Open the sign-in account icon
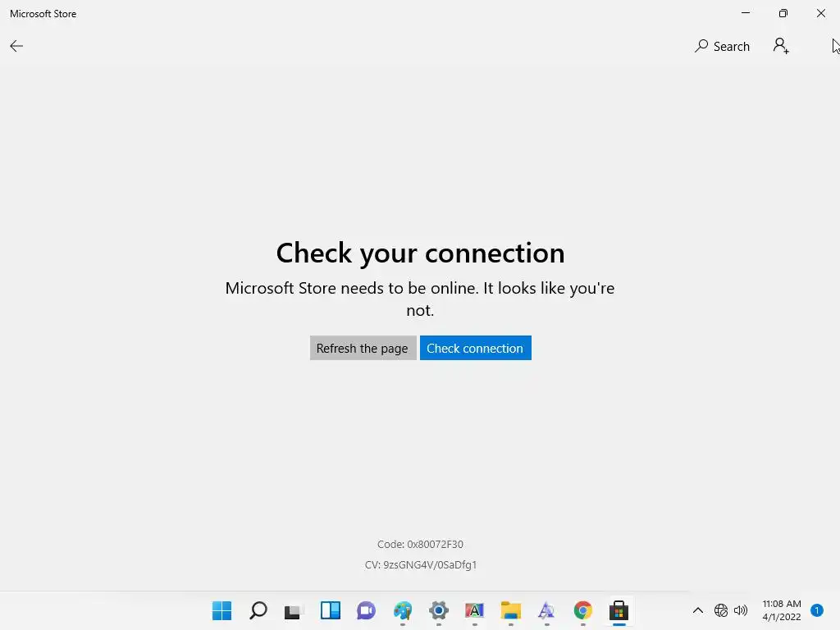Viewport: 840px width, 630px height. click(781, 46)
